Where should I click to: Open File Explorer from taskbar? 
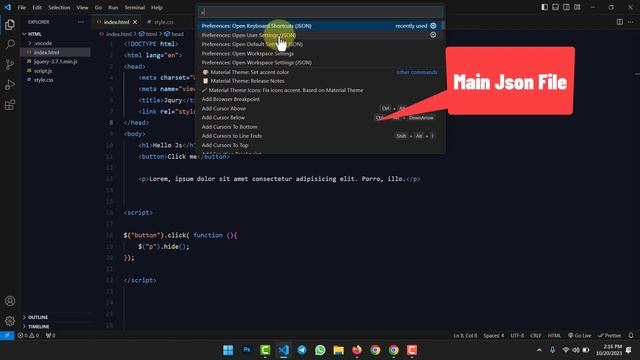338,350
